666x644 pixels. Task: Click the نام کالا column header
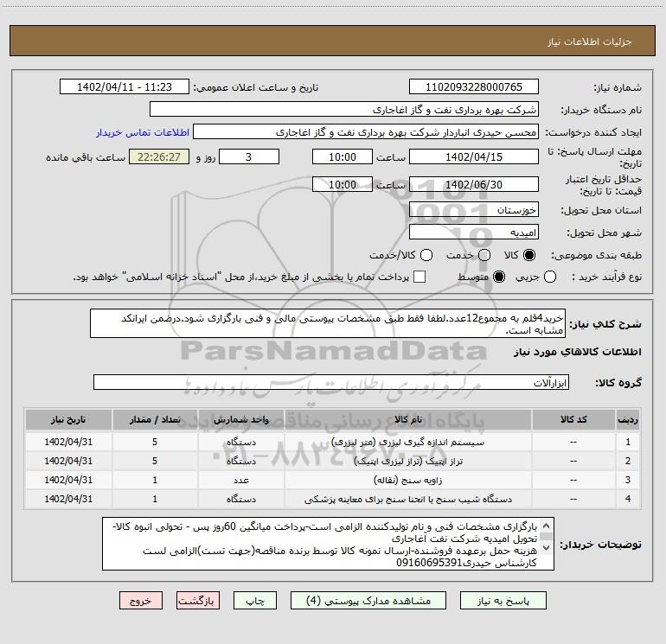tap(407, 420)
